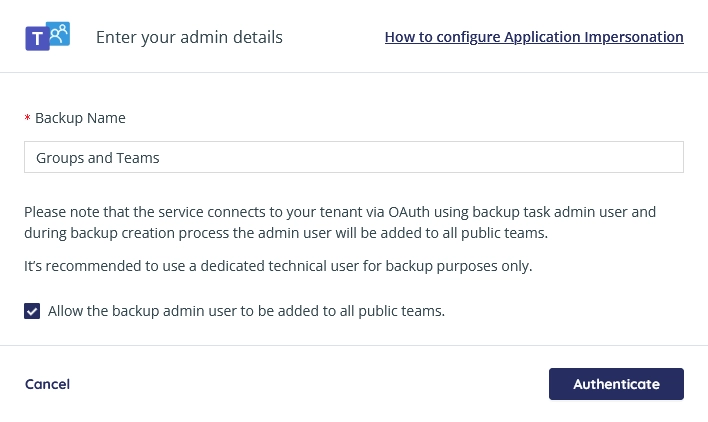
Task: Uncheck allow backup admin user public teams
Action: click(x=32, y=311)
